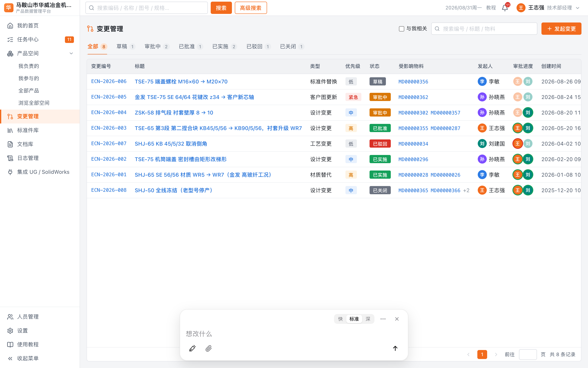The height and width of the screenshot is (368, 588).
Task: Expand the 产品空间 sidebar group
Action: point(40,53)
